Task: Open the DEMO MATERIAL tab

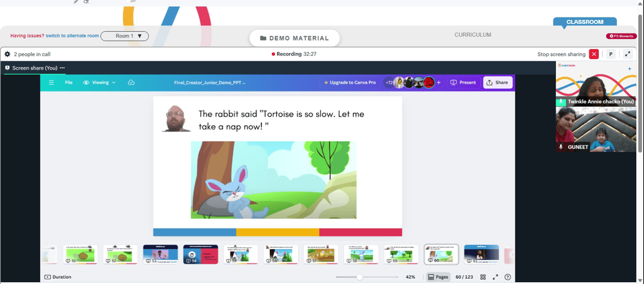Action: click(294, 38)
